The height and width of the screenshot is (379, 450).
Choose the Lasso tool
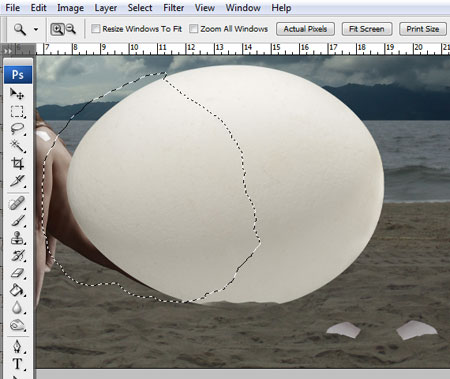(17, 129)
